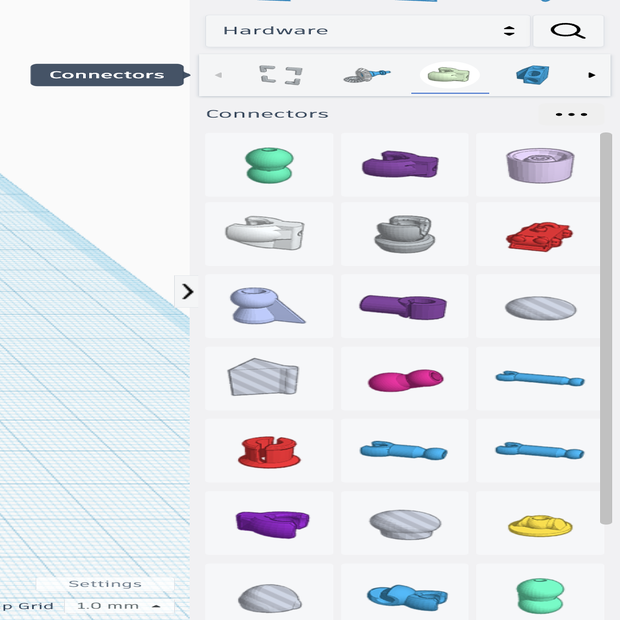Open the workplane Settings button
This screenshot has width=620, height=620.
click(x=105, y=584)
